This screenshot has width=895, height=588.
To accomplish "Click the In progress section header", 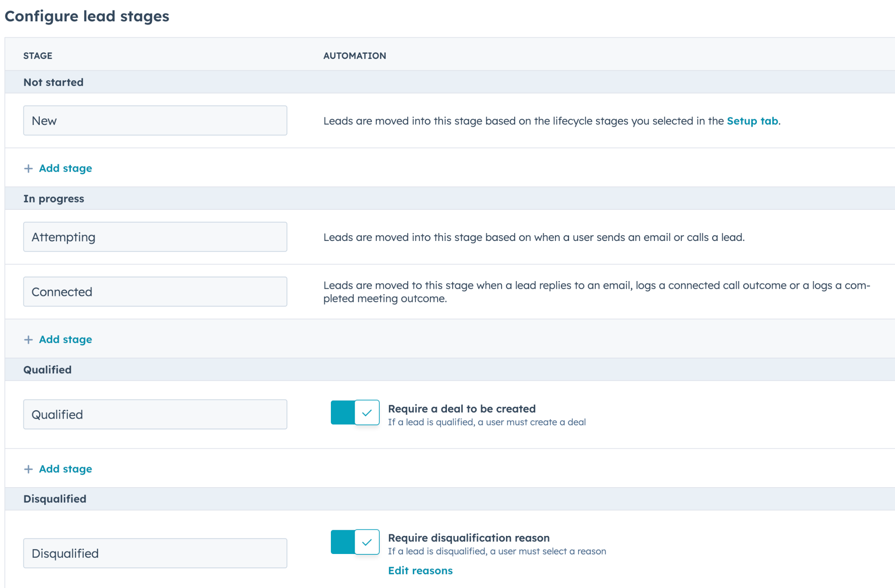I will [53, 199].
